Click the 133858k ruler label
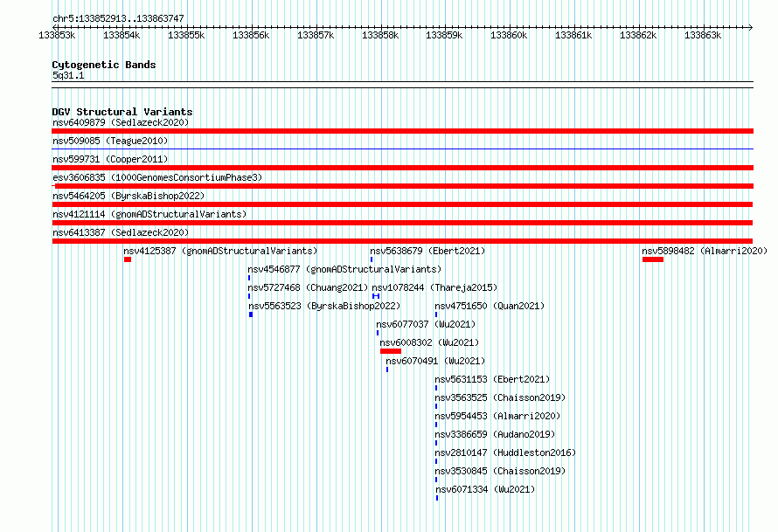This screenshot has width=778, height=532. (x=380, y=35)
